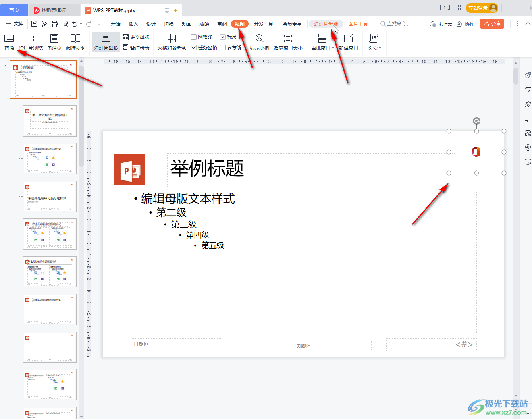Select the title layout thumbnail below master

[50, 121]
